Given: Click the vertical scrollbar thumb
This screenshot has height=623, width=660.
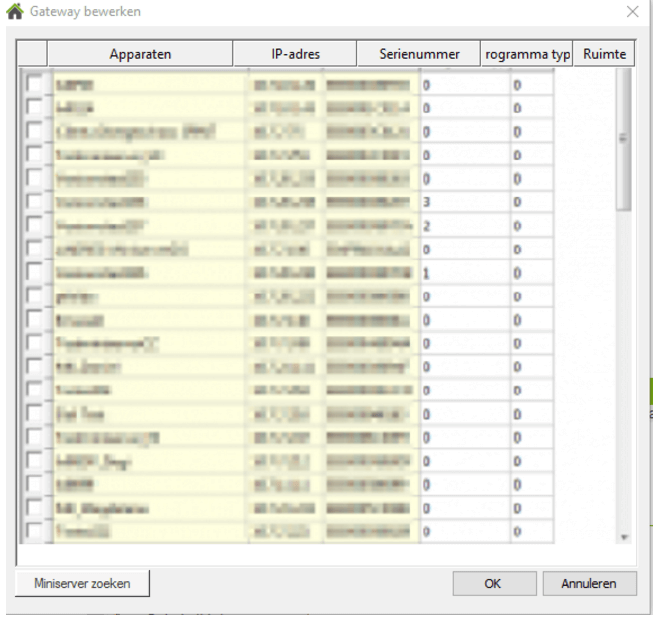Looking at the screenshot, I should pyautogui.click(x=625, y=140).
